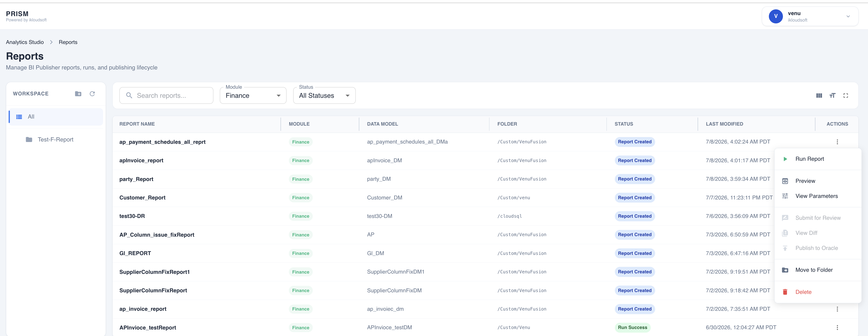Toggle fullscreen table view
This screenshot has height=336, width=868.
pyautogui.click(x=846, y=96)
